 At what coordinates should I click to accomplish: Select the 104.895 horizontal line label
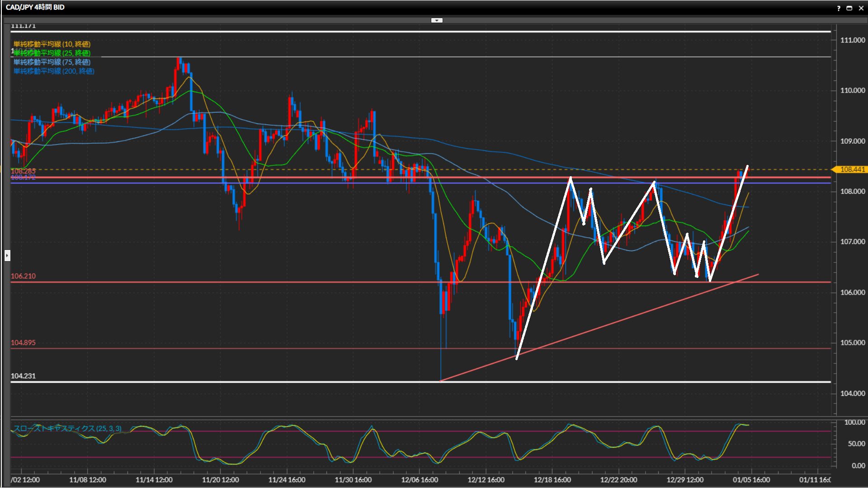point(23,343)
